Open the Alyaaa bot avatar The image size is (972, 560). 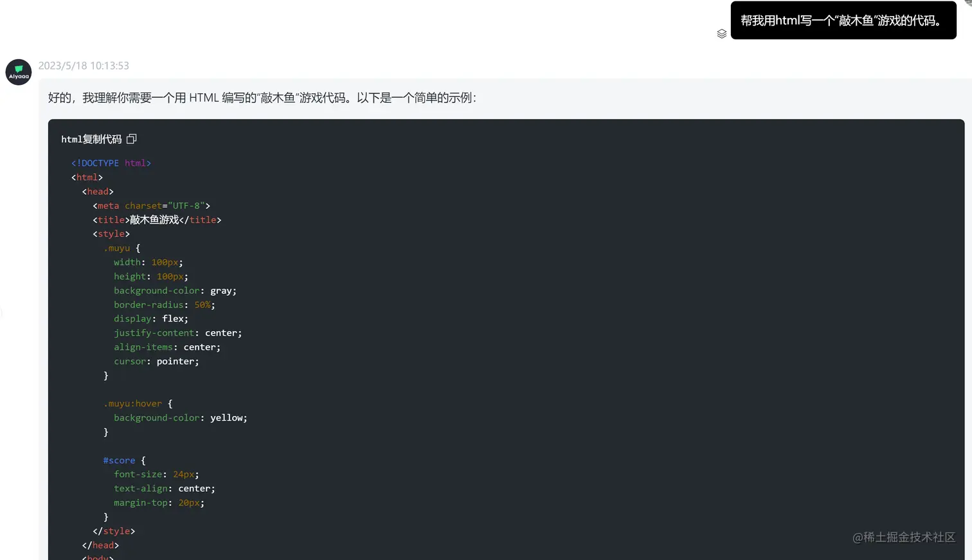pyautogui.click(x=19, y=72)
